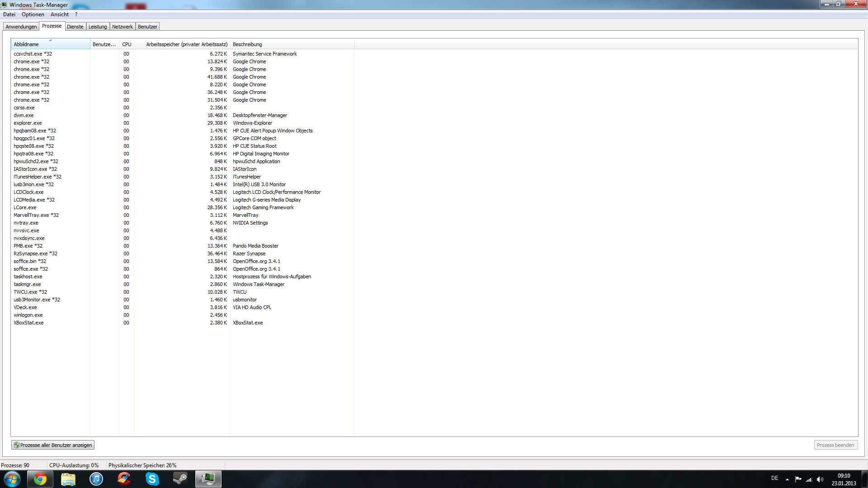The height and width of the screenshot is (488, 868).
Task: Sort processes by Abbildname column header
Action: pyautogui.click(x=50, y=44)
